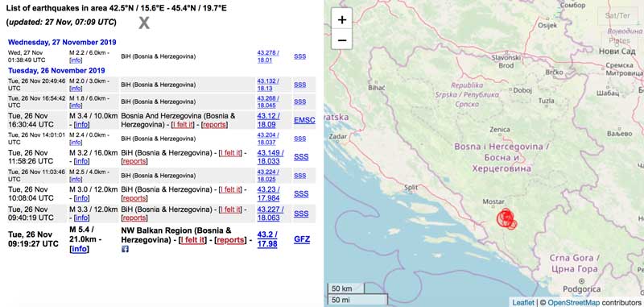Image resolution: width=644 pixels, height=307 pixels.
Task: Zoom in on the map
Action: pyautogui.click(x=341, y=19)
